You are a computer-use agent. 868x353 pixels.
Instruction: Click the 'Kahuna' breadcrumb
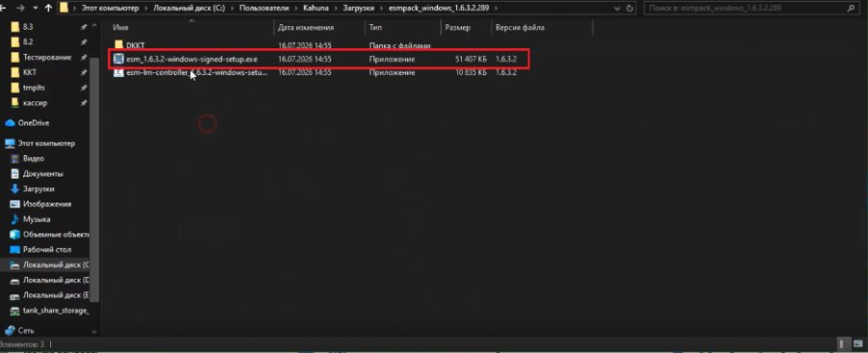click(315, 9)
